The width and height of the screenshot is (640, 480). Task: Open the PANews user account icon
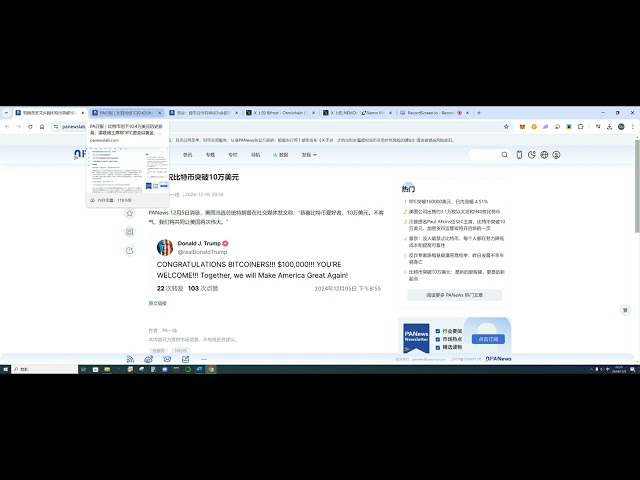556,155
